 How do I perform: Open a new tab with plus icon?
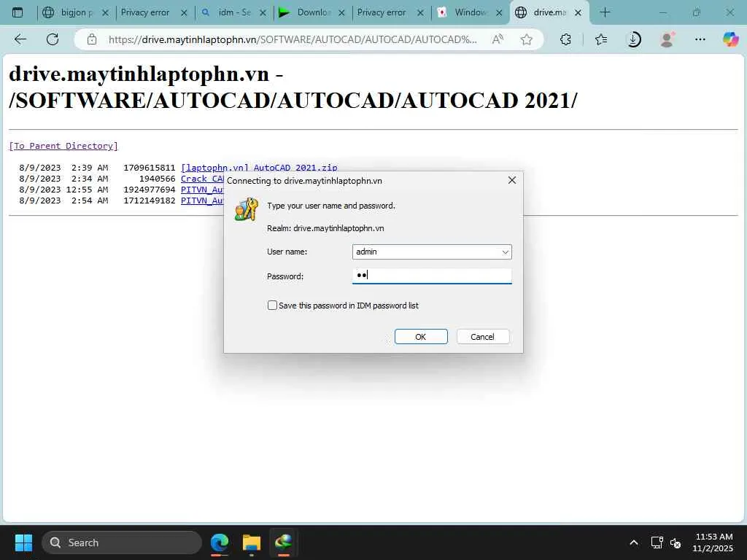(605, 12)
